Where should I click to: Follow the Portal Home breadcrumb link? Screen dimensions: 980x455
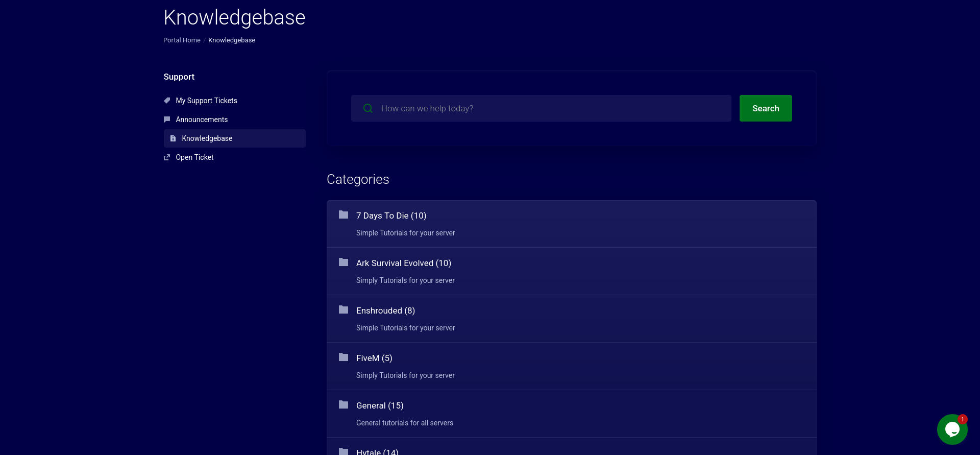(182, 40)
